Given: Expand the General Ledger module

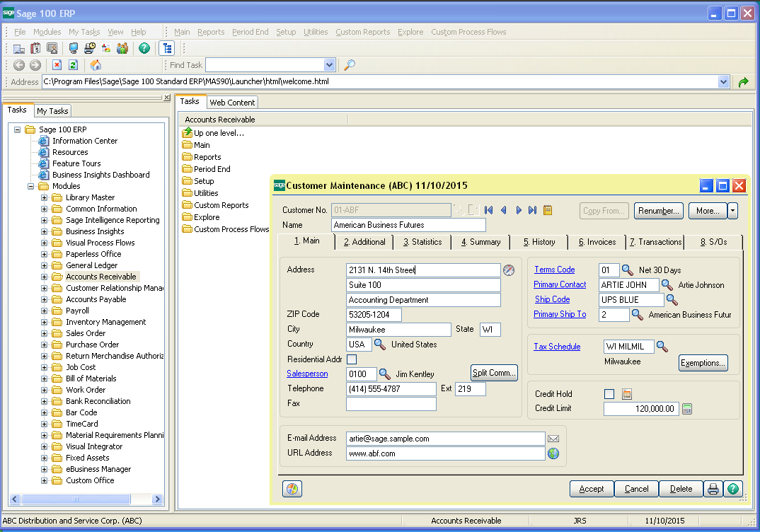Looking at the screenshot, I should (44, 265).
